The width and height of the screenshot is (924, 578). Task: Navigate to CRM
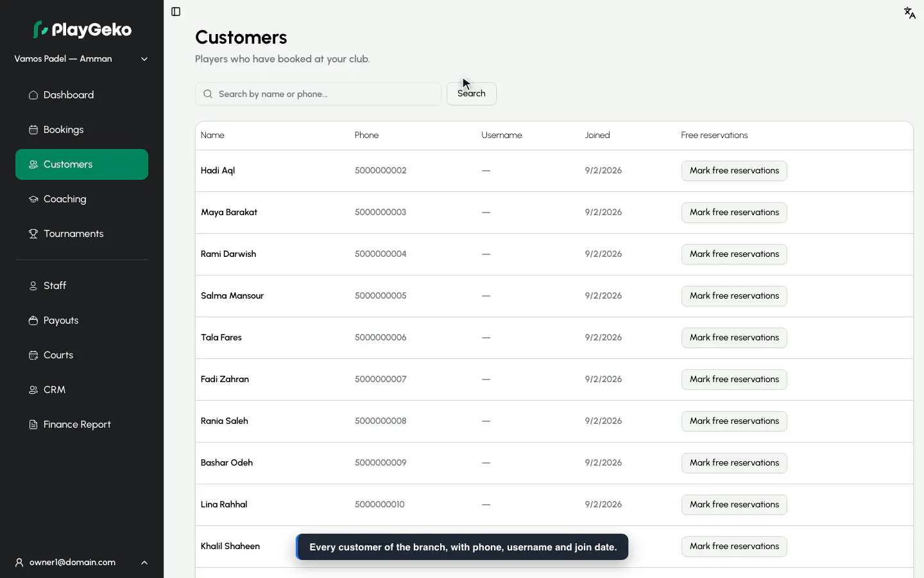click(x=81, y=390)
